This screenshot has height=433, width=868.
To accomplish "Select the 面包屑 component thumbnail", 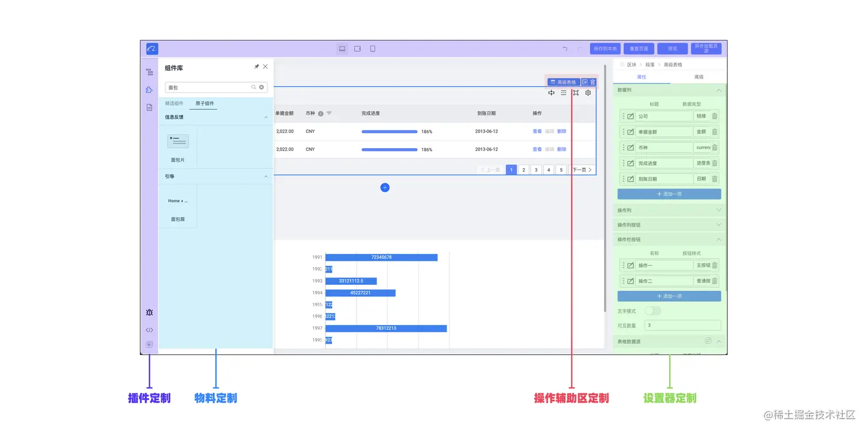I will tap(178, 201).
